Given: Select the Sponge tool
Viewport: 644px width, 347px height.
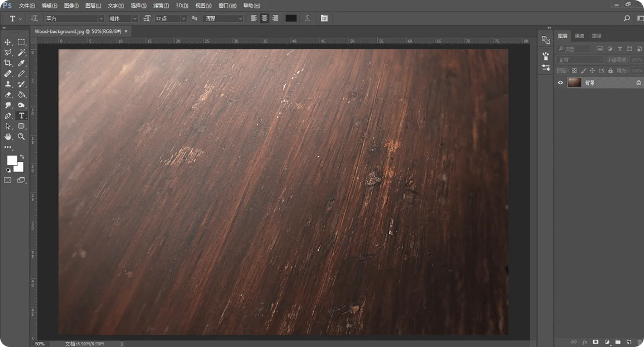Looking at the screenshot, I should click(x=21, y=105).
